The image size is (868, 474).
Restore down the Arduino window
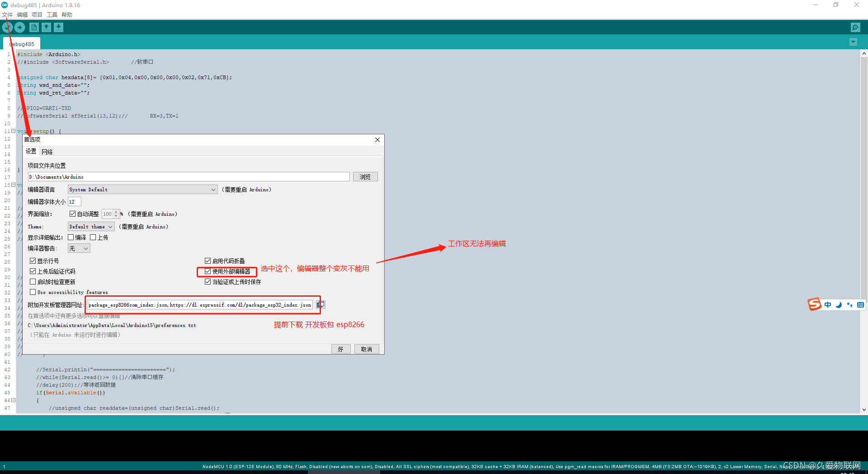click(836, 5)
